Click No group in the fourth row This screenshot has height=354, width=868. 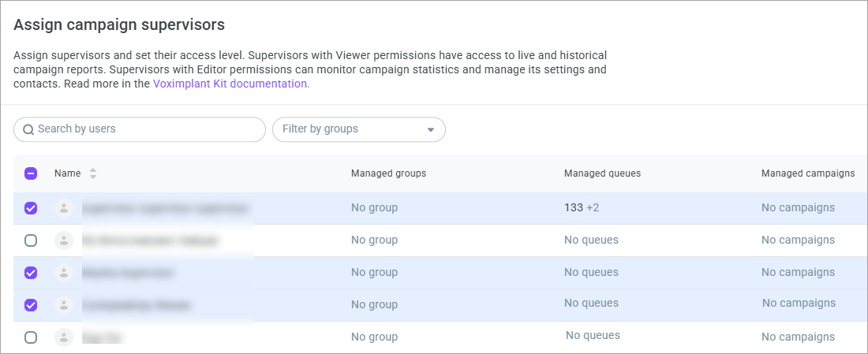374,305
